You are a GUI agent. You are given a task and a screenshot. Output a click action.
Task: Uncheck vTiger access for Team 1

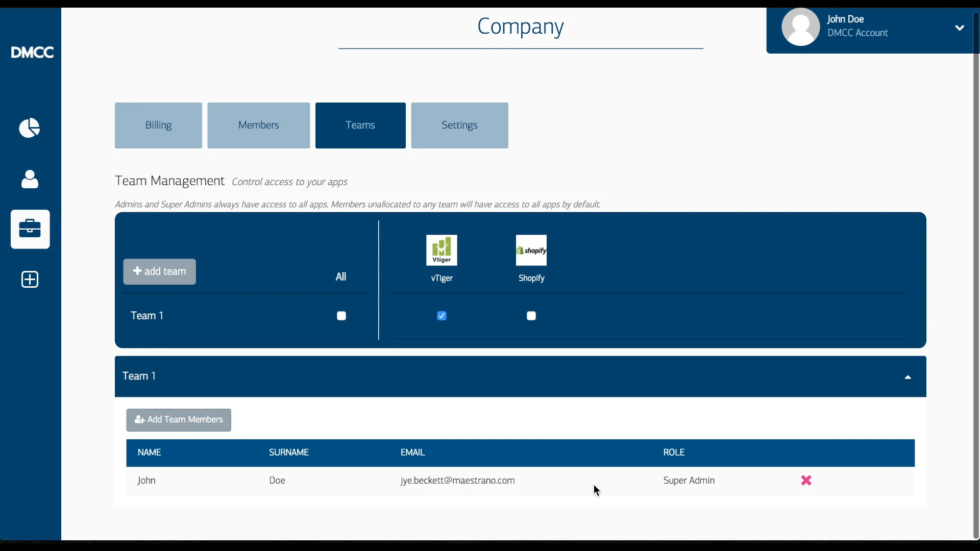pos(442,316)
